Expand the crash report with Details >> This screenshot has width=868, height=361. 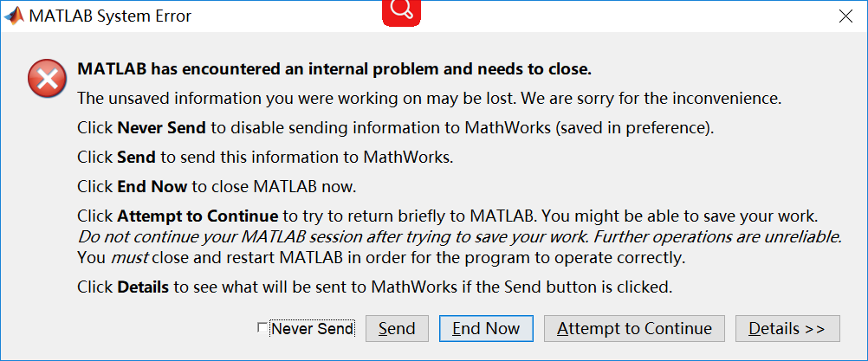coord(787,328)
